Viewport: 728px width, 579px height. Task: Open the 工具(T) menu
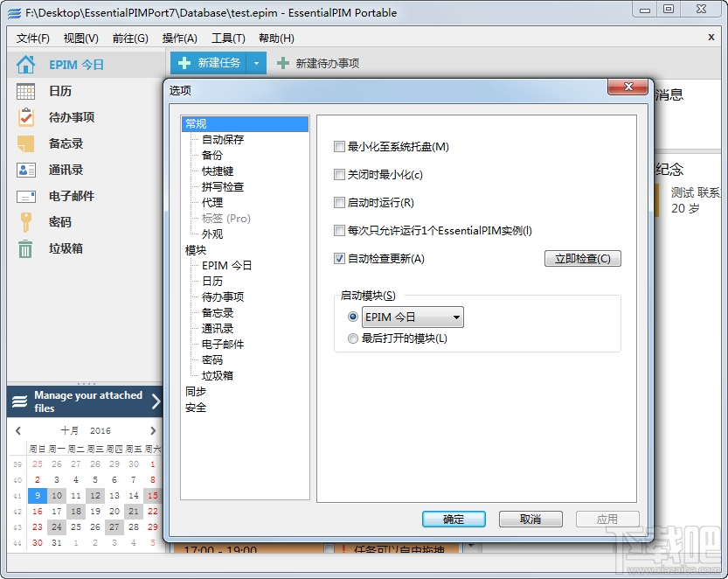(x=229, y=38)
